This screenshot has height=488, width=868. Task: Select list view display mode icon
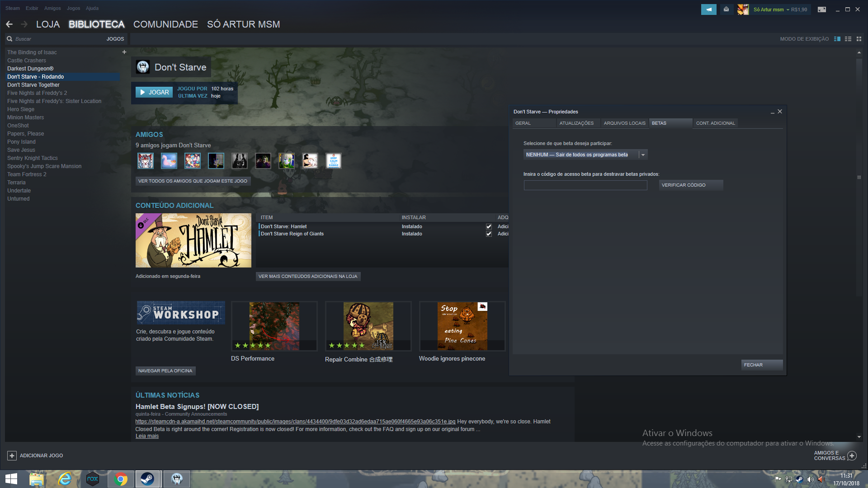(x=848, y=39)
